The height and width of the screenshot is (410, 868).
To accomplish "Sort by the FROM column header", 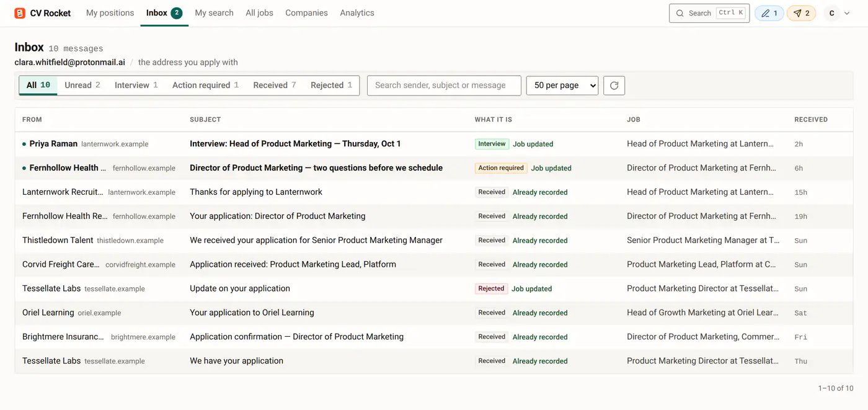I will pyautogui.click(x=32, y=120).
